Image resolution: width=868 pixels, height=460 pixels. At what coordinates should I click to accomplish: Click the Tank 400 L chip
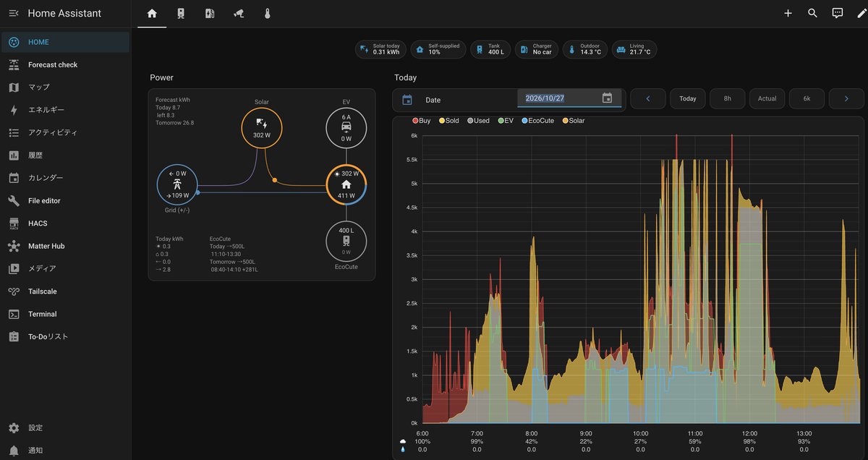click(x=490, y=49)
